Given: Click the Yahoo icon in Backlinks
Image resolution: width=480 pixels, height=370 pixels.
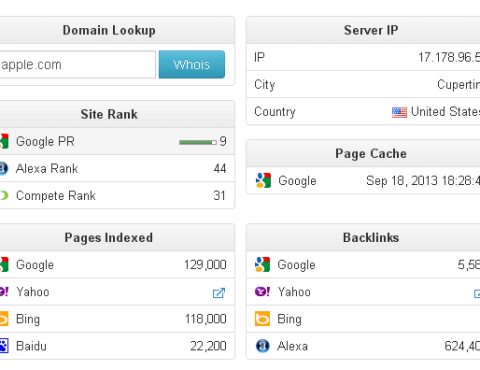Looking at the screenshot, I should (x=263, y=292).
